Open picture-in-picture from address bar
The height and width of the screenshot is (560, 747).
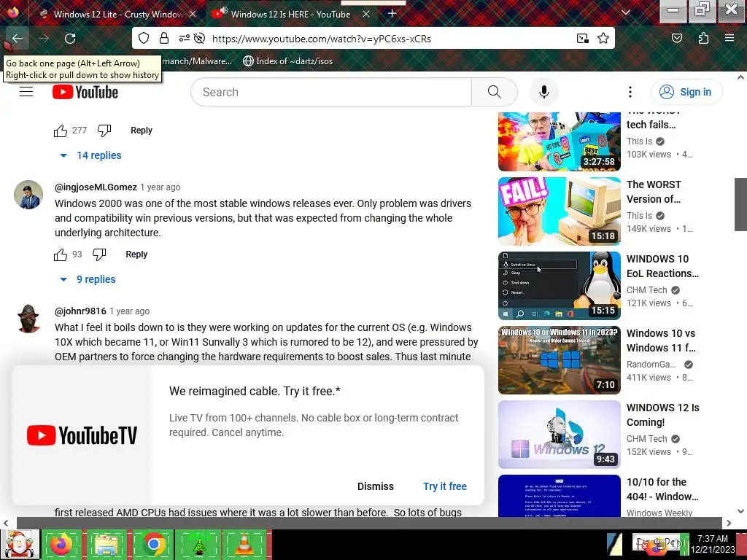(x=583, y=39)
